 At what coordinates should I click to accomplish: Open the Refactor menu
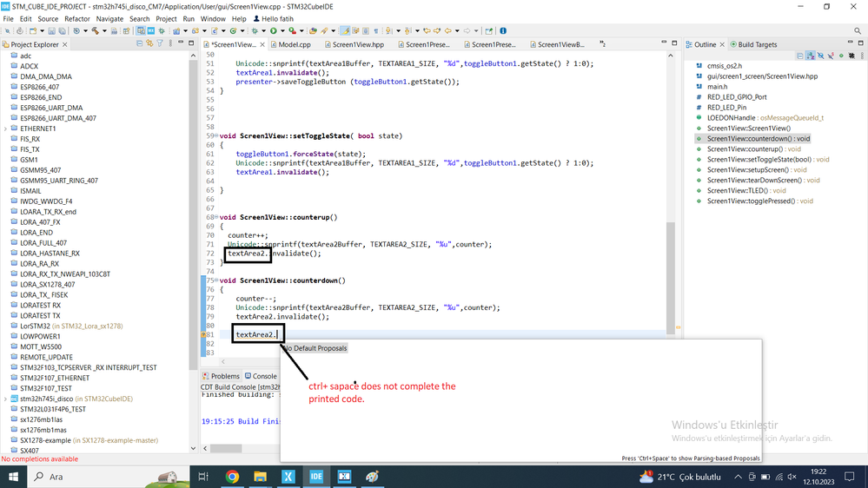(x=77, y=19)
